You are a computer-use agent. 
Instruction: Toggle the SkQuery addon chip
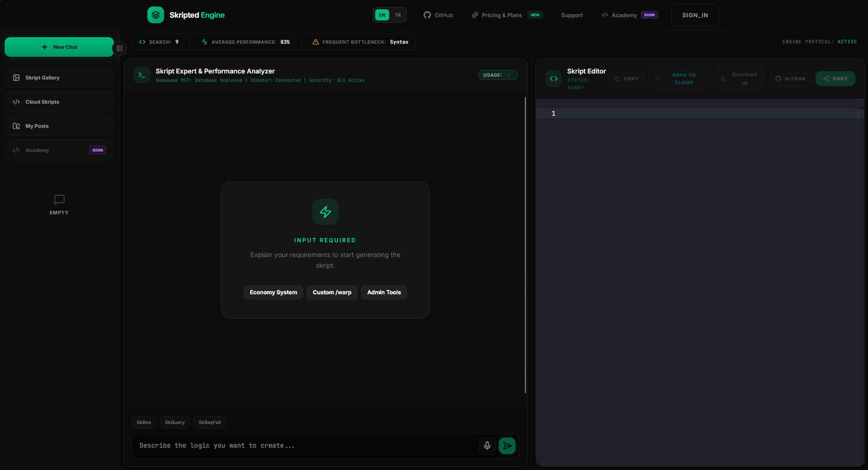pyautogui.click(x=175, y=422)
